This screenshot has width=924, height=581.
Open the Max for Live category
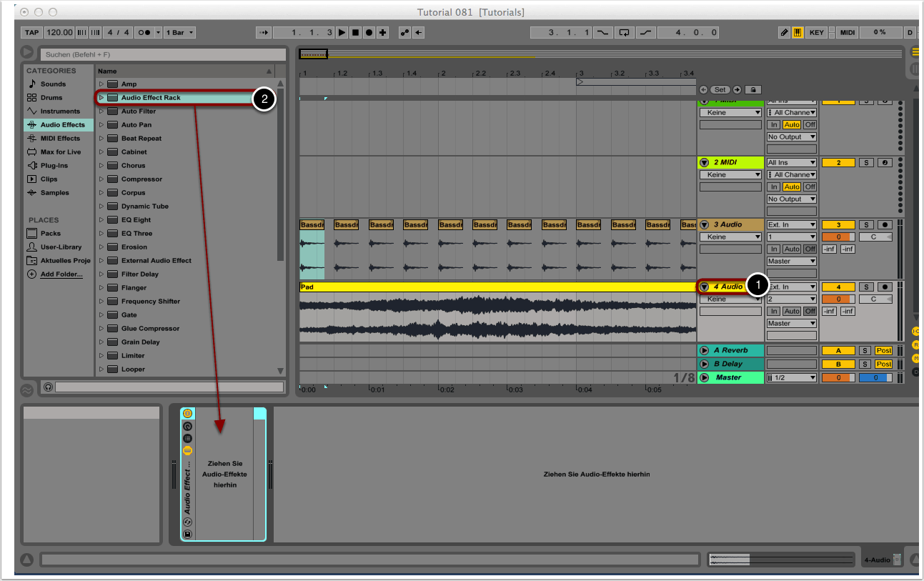60,152
